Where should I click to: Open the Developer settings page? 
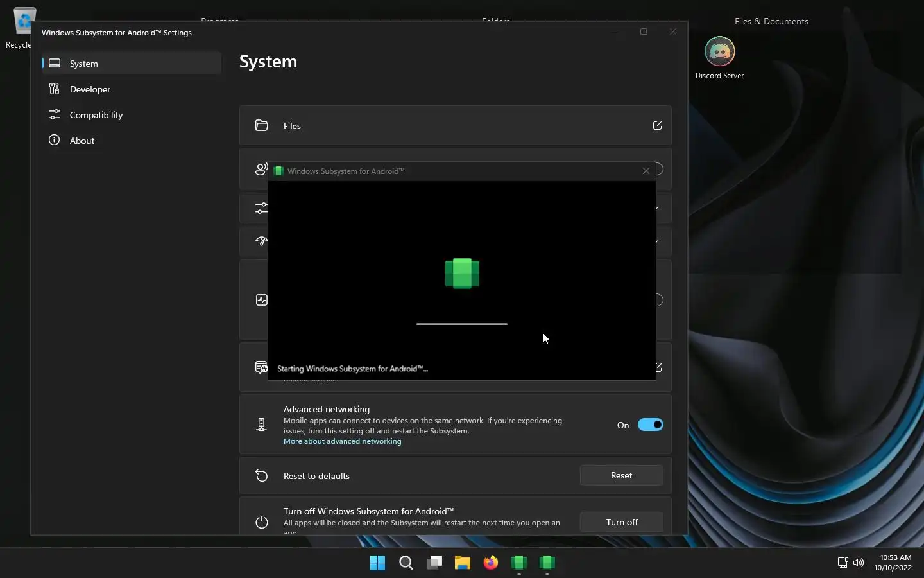(132, 89)
